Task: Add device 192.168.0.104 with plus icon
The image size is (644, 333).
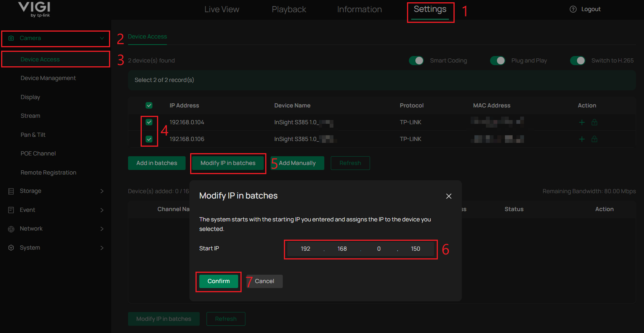Action: tap(582, 122)
